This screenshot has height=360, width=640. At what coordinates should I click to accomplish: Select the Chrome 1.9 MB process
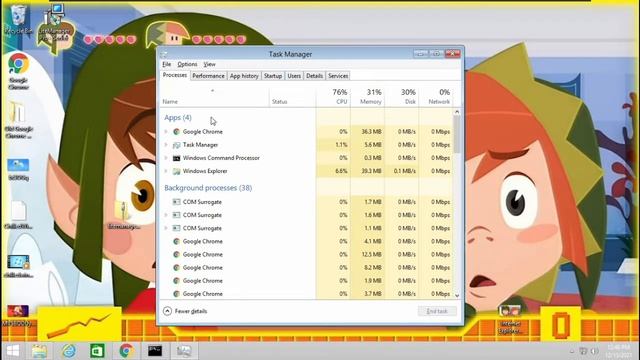307,280
